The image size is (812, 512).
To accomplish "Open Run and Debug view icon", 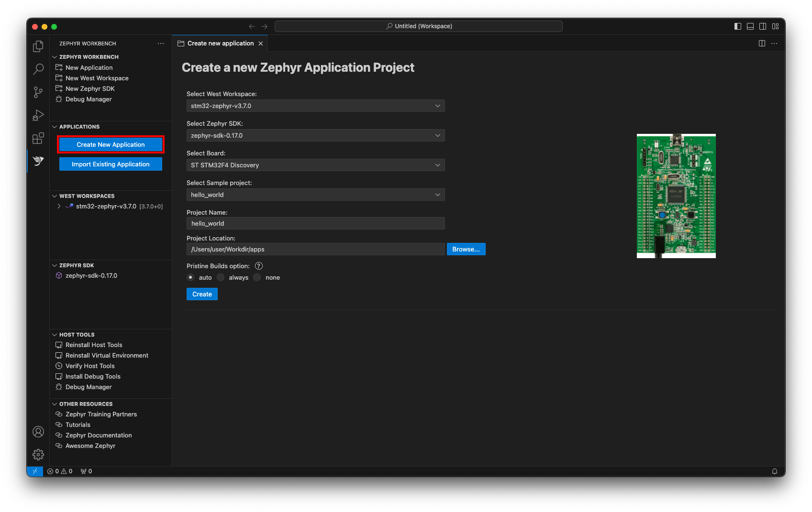I will click(38, 115).
